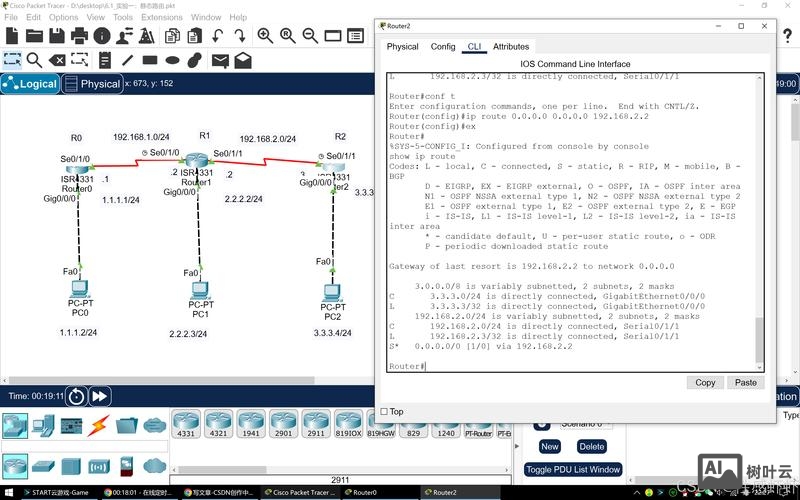Select Switches subcategory icon
Screen dimensions: 800x500
(x=43, y=466)
